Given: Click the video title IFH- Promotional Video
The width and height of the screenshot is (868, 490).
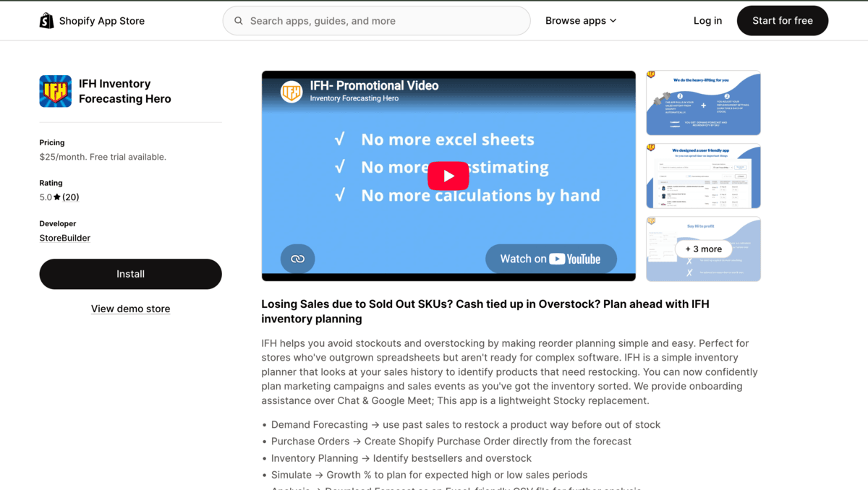Looking at the screenshot, I should [x=375, y=85].
